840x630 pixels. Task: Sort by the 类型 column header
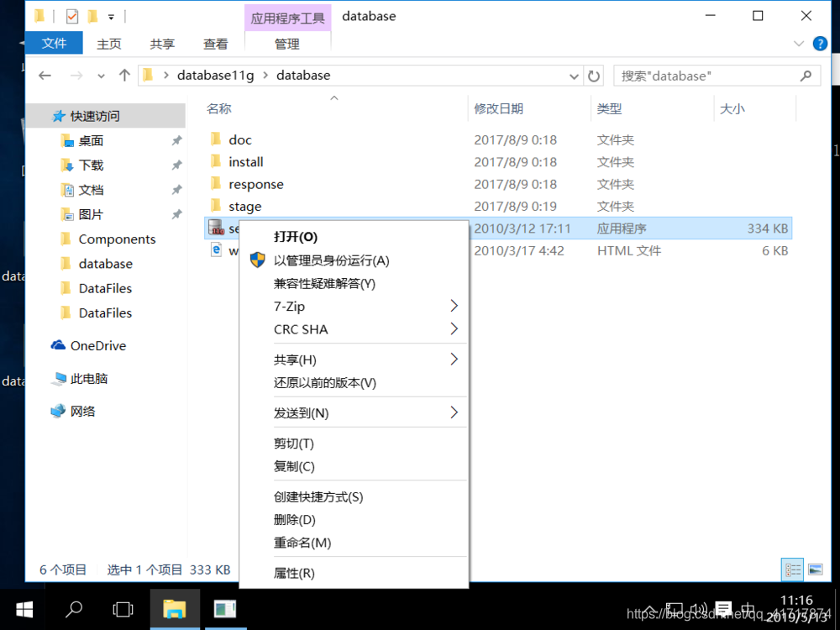(610, 108)
